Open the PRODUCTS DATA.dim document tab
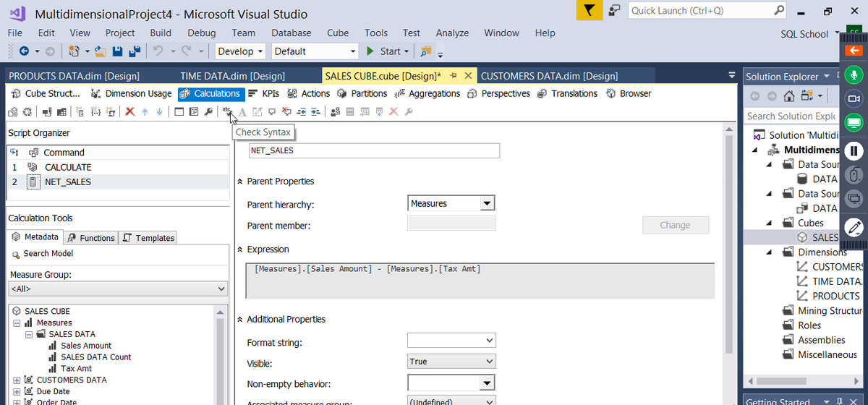The image size is (868, 405). click(x=74, y=76)
